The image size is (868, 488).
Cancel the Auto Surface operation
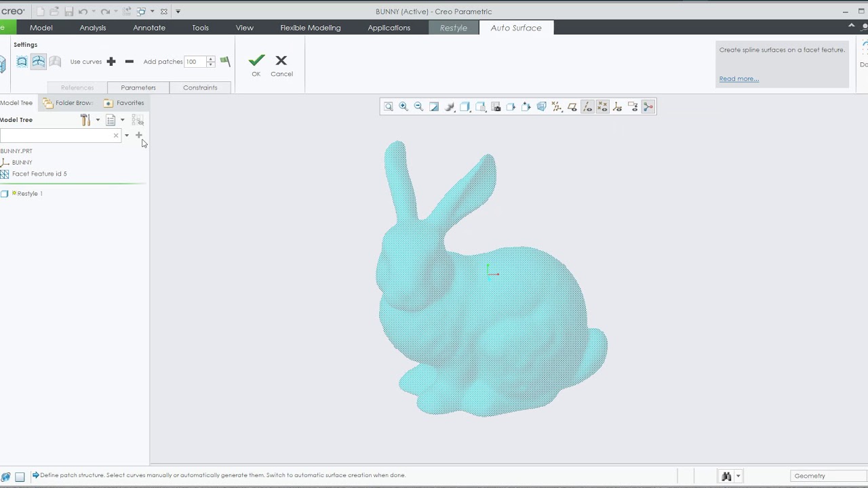point(281,66)
